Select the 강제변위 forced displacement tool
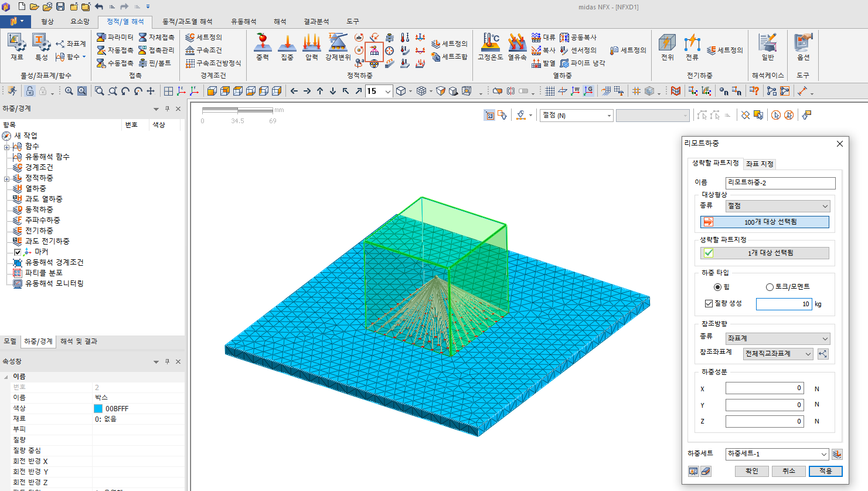This screenshot has height=491, width=868. [x=338, y=47]
